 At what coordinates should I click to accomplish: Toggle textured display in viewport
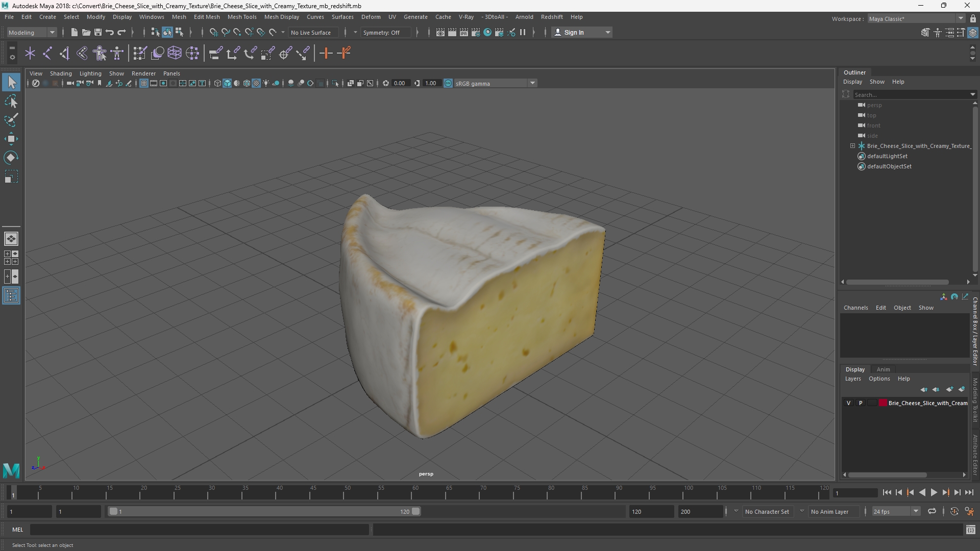pyautogui.click(x=256, y=83)
